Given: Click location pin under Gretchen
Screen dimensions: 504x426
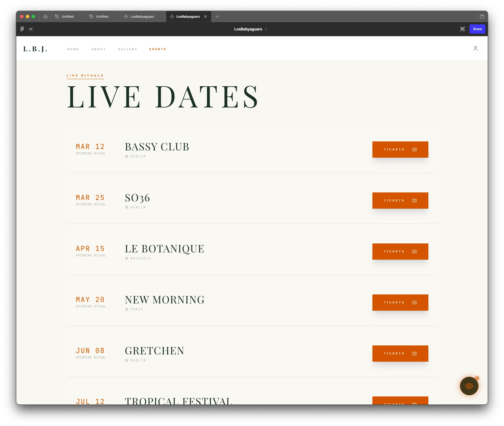Looking at the screenshot, I should click(127, 361).
